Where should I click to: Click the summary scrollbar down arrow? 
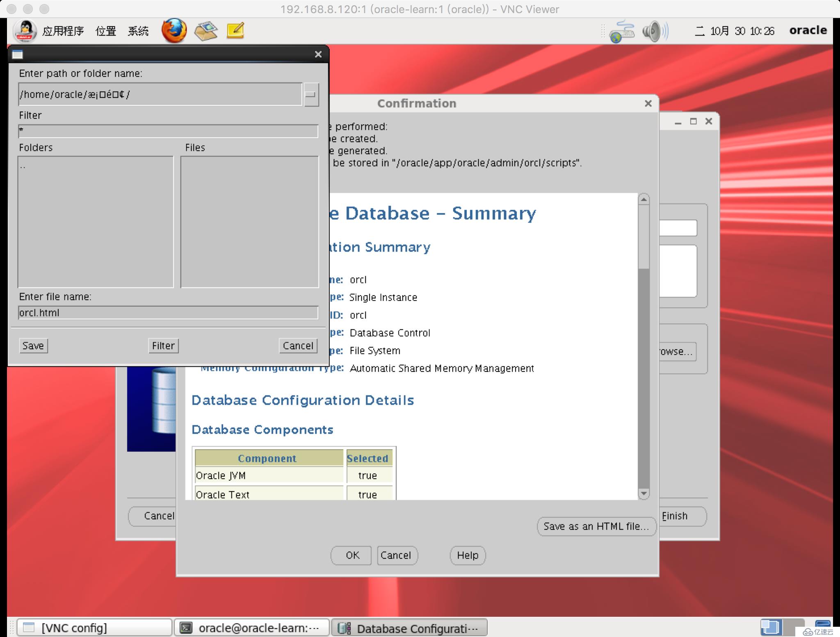(x=644, y=494)
